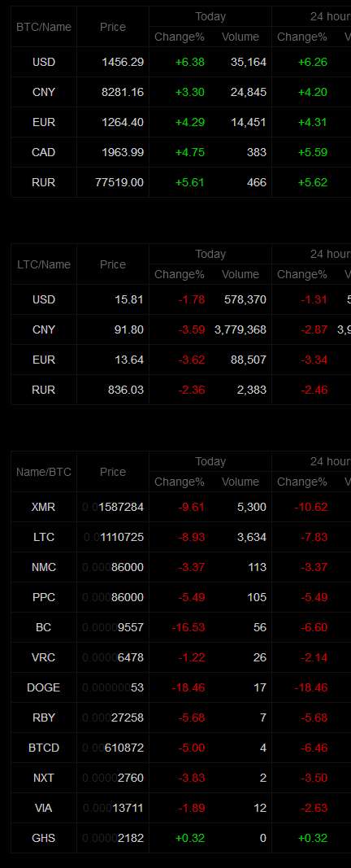Select LTC CNY row at 91.80
Viewport: 351px width, 868px height.
(x=180, y=329)
